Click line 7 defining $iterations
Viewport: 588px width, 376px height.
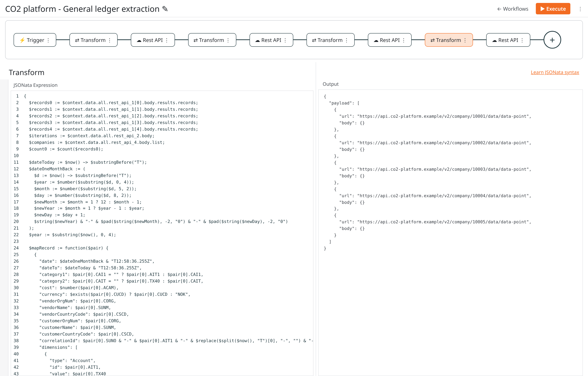(92, 136)
